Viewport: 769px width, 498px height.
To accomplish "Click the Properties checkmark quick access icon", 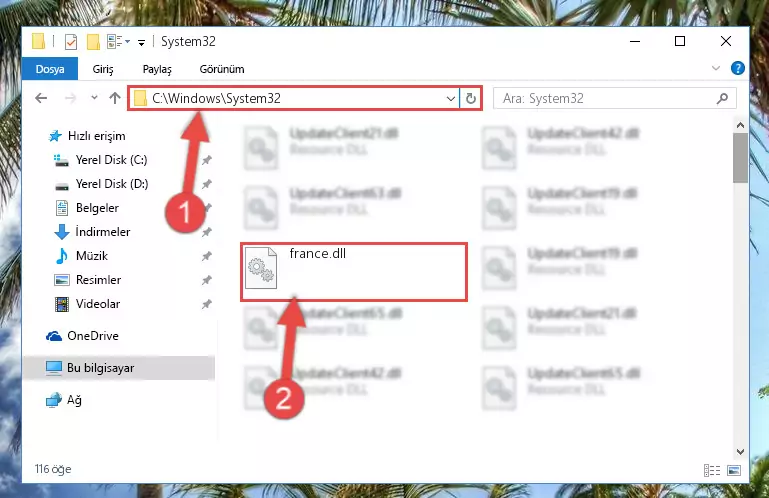I will tap(71, 42).
